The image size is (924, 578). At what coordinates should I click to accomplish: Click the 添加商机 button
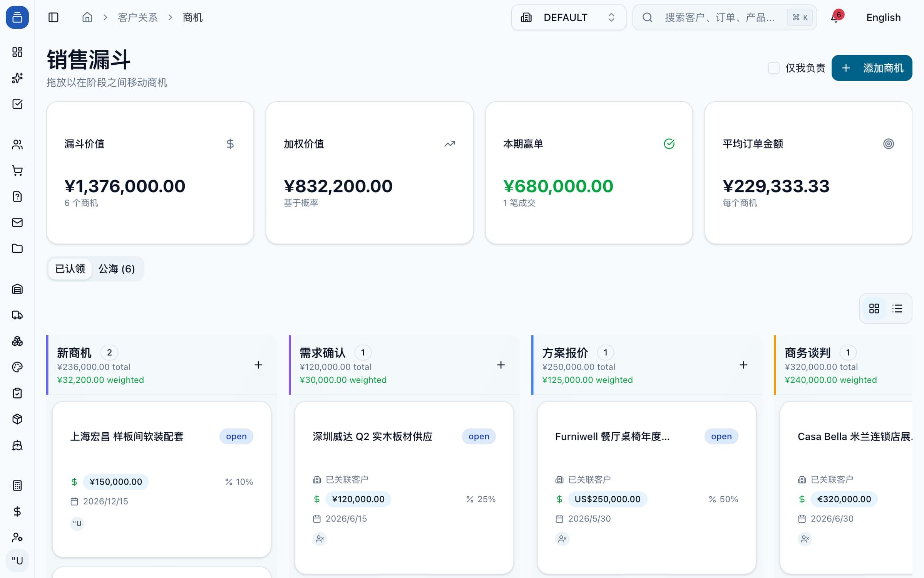click(872, 68)
